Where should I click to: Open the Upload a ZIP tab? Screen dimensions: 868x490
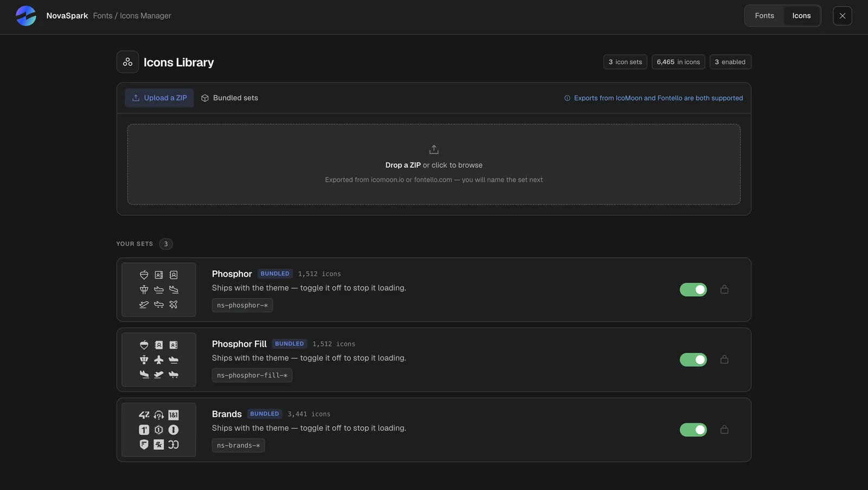tap(159, 98)
